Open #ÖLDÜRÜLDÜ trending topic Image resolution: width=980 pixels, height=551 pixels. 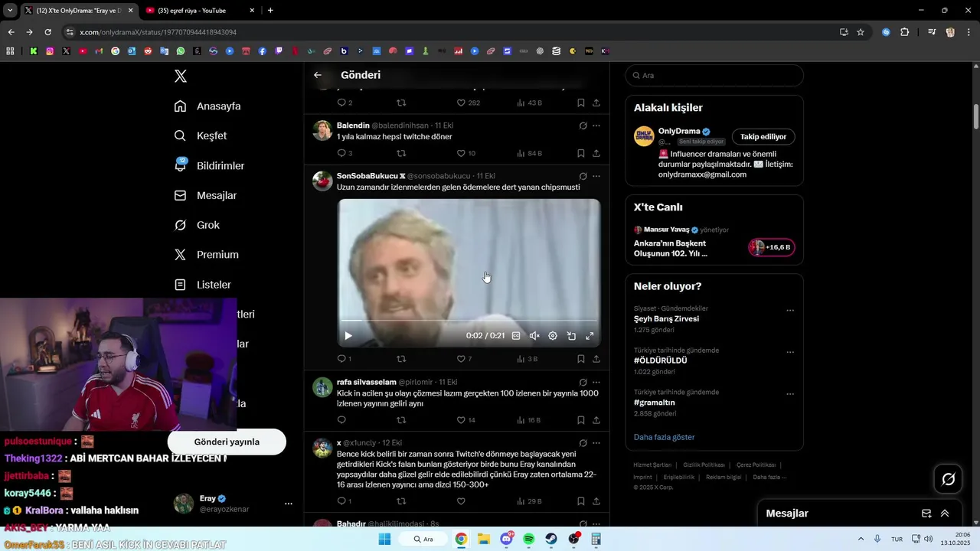pyautogui.click(x=660, y=360)
